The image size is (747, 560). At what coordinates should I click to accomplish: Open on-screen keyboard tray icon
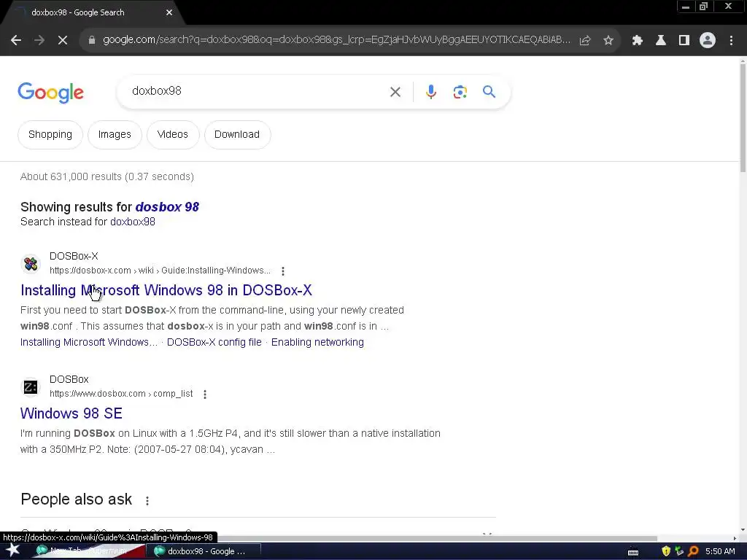point(633,552)
